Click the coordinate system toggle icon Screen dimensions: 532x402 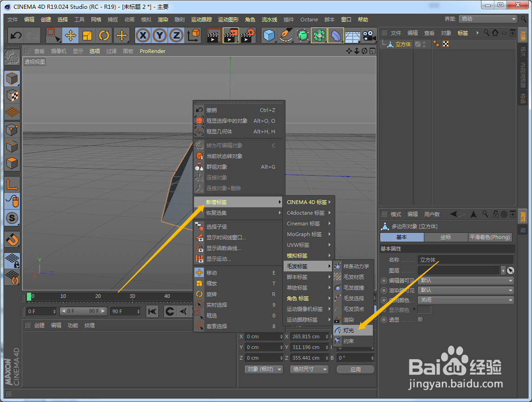coord(194,35)
